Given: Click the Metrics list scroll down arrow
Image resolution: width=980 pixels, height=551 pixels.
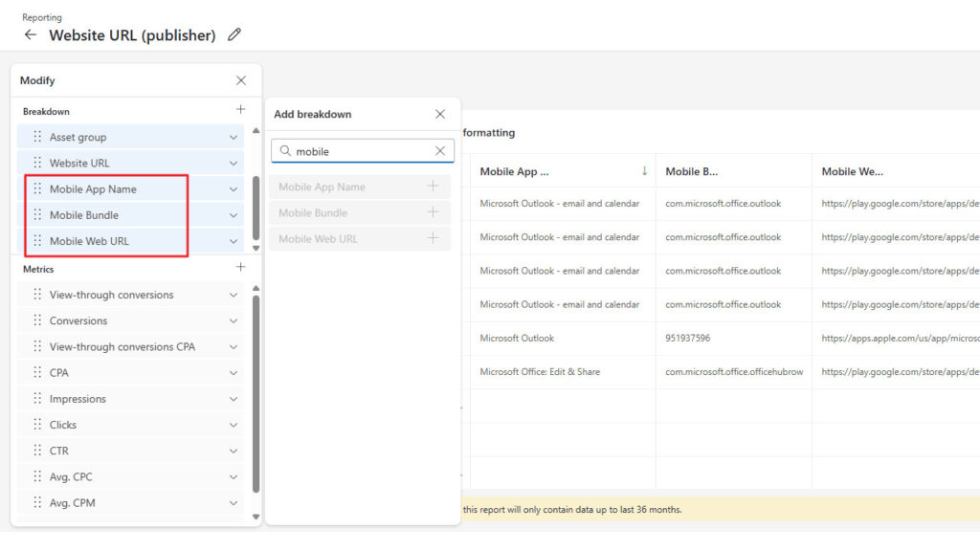Looking at the screenshot, I should (x=256, y=517).
